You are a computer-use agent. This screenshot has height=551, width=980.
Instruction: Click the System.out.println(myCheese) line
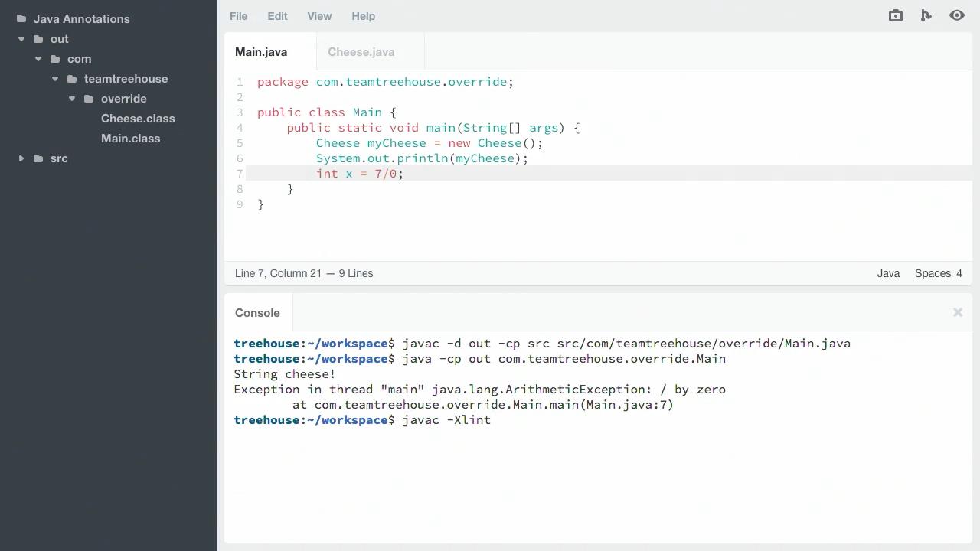(x=422, y=158)
